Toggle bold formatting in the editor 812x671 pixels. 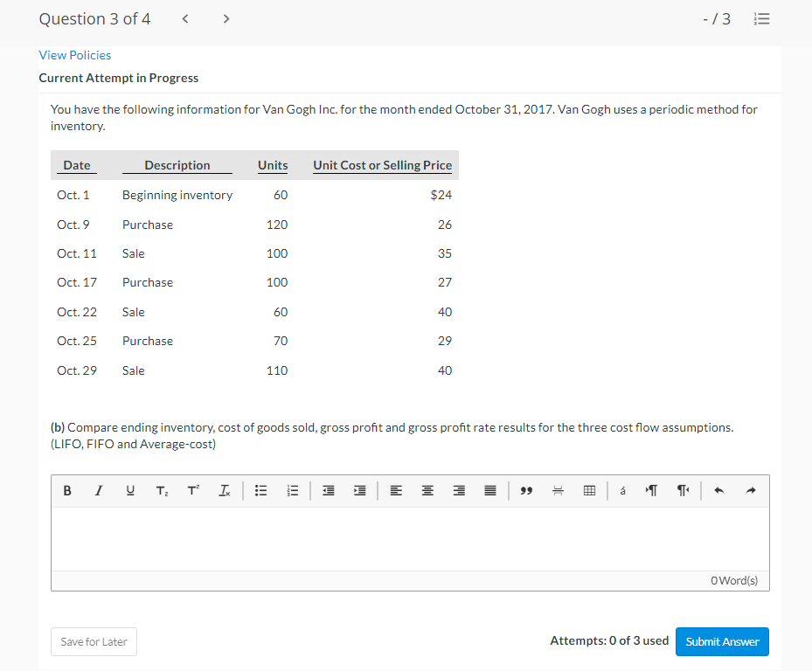coord(67,490)
